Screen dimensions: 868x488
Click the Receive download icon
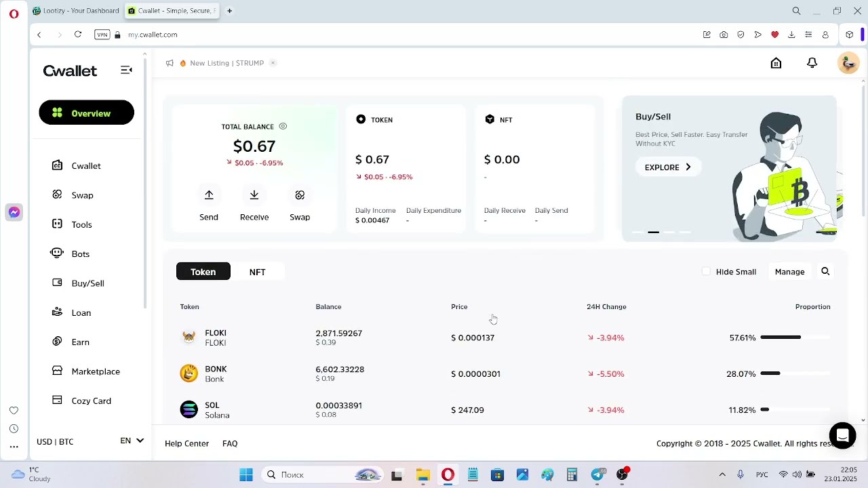[254, 195]
